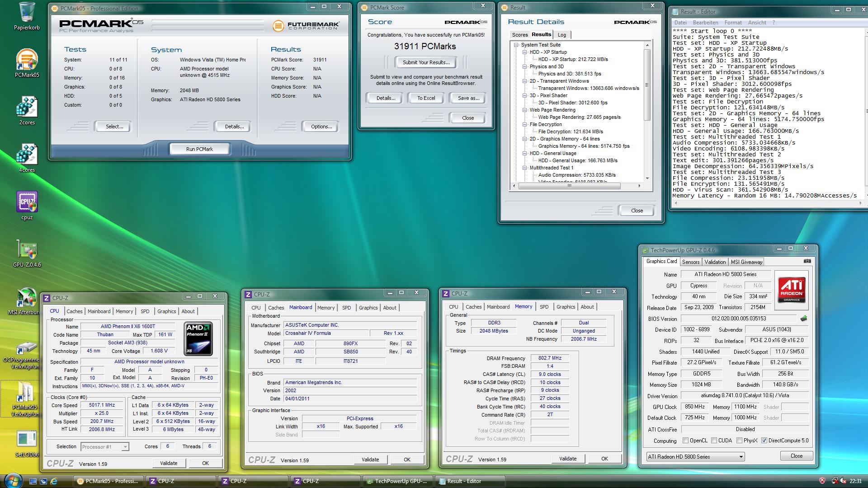This screenshot has height=488, width=868.
Task: Collapse the System Test Suite tree node
Action: tap(516, 45)
